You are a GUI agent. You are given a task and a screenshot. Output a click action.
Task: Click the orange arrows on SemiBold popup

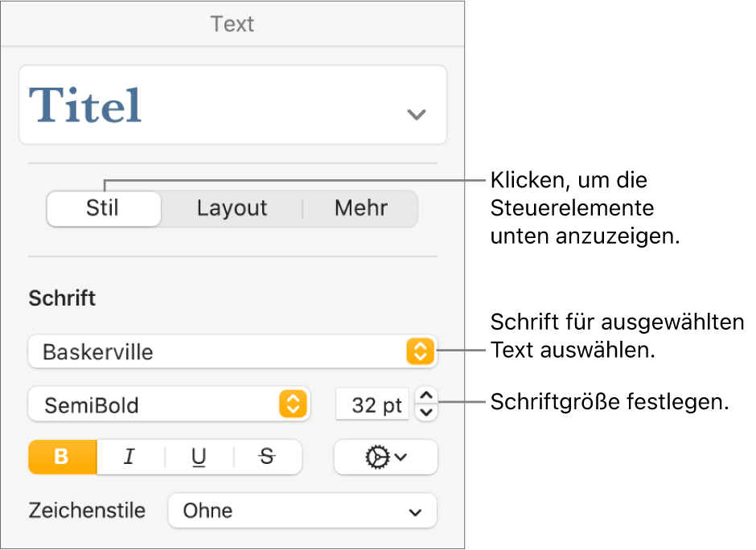click(x=293, y=404)
